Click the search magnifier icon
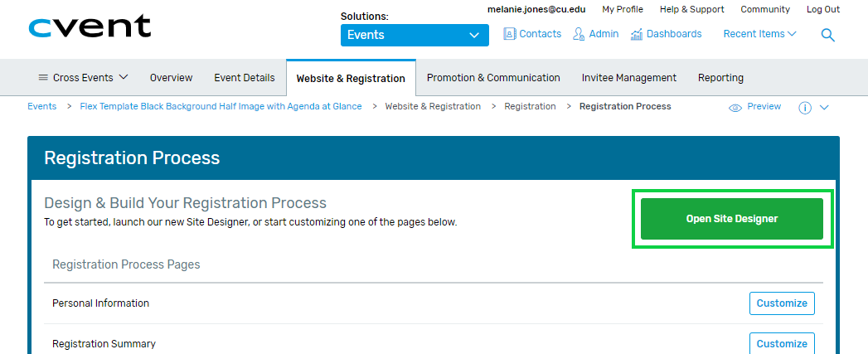 827,36
